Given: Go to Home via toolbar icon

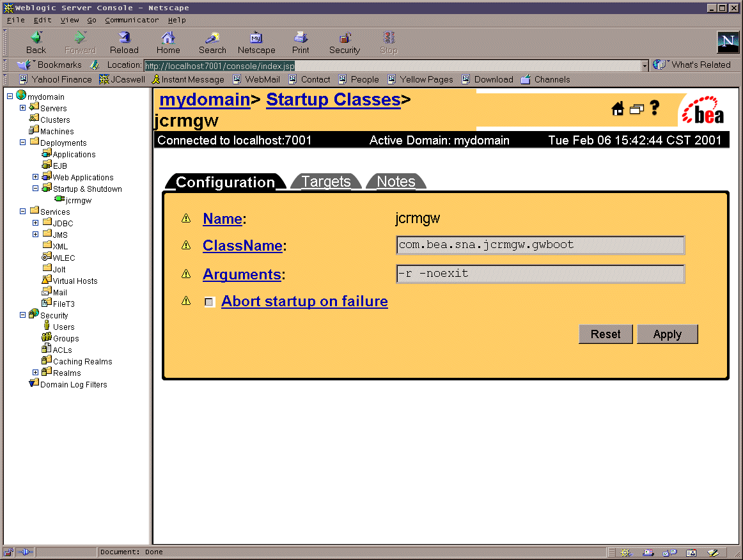Looking at the screenshot, I should (168, 38).
